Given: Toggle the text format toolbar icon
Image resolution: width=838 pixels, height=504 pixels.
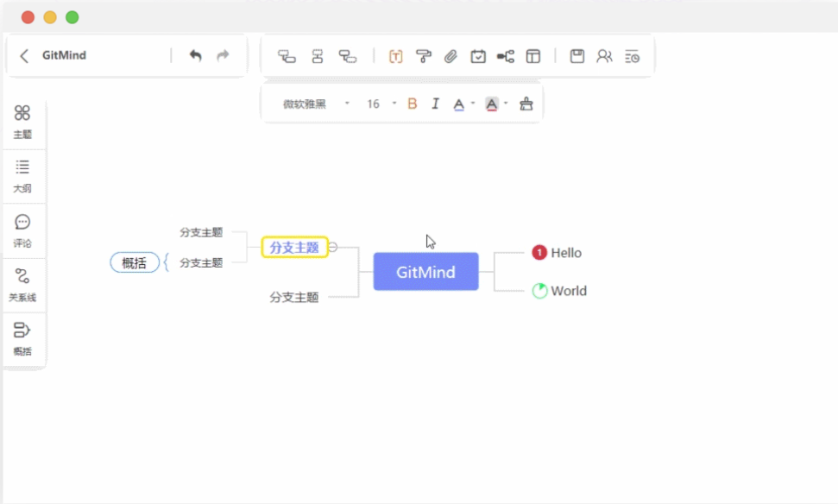Looking at the screenshot, I should click(x=395, y=56).
